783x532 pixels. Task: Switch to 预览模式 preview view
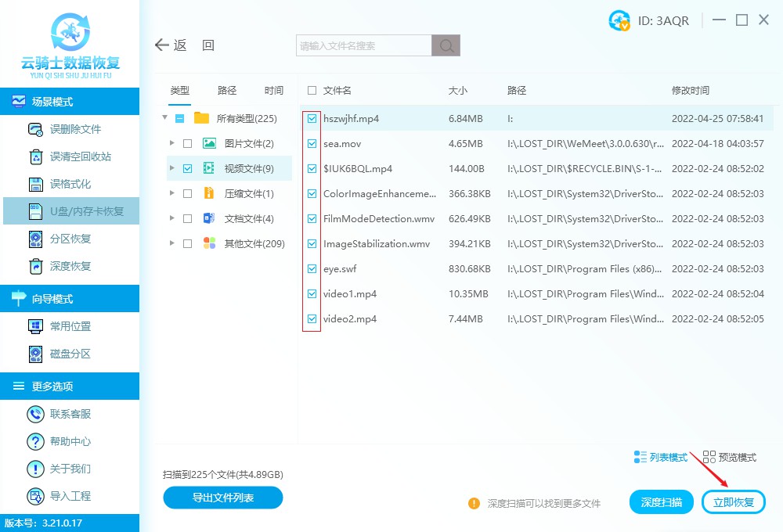point(730,457)
